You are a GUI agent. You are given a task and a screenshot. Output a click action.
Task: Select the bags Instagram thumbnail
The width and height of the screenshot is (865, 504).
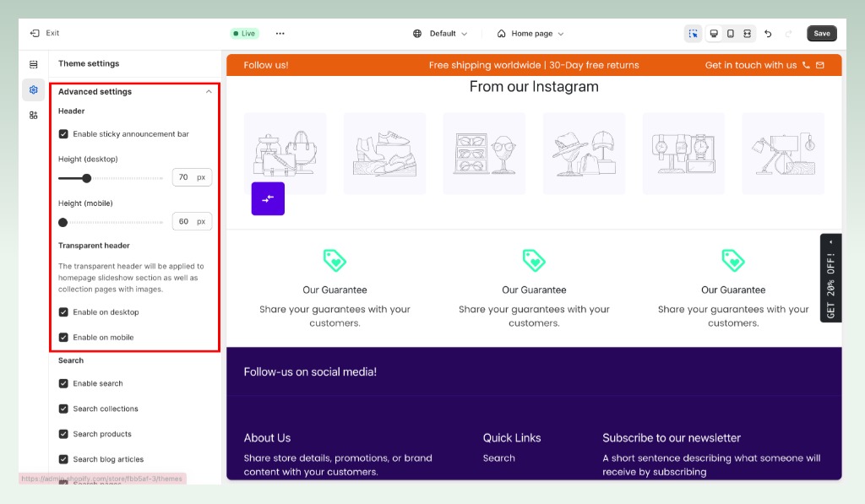click(x=286, y=154)
